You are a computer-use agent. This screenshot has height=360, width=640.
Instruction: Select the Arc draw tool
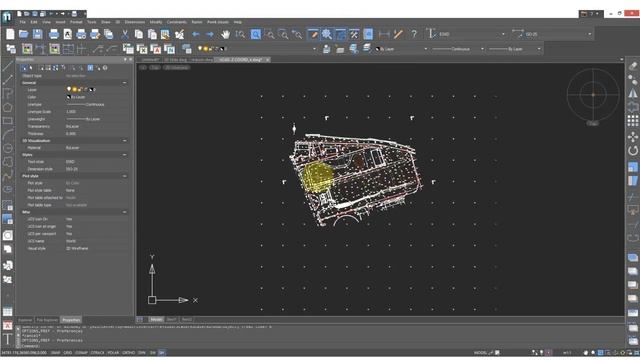(7, 135)
